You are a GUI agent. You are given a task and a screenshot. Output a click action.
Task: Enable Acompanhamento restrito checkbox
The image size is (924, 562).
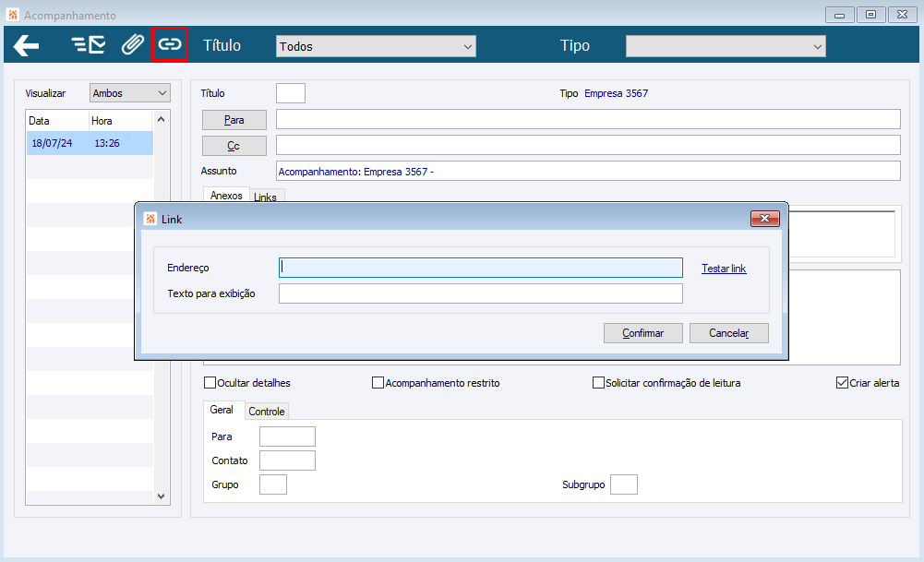(378, 383)
